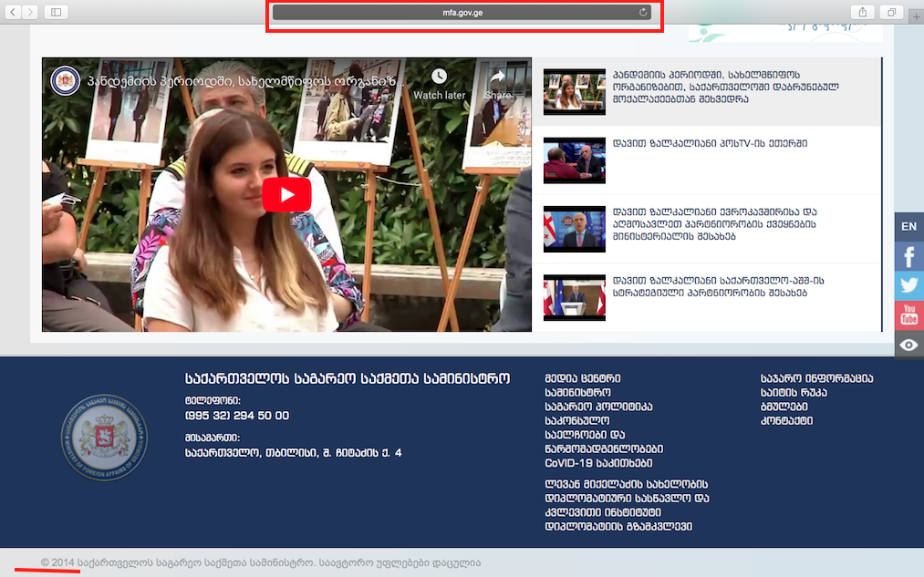The image size is (924, 577).
Task: Toggle the Safari sidebar button
Action: pos(56,12)
